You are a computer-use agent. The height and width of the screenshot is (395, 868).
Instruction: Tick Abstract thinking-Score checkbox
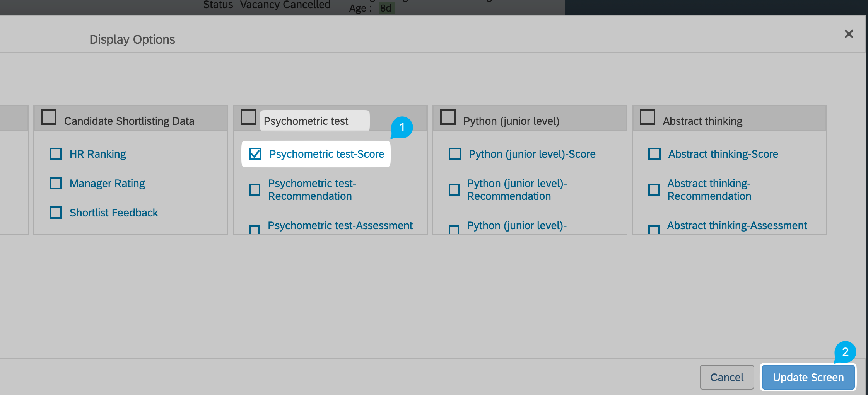point(654,154)
